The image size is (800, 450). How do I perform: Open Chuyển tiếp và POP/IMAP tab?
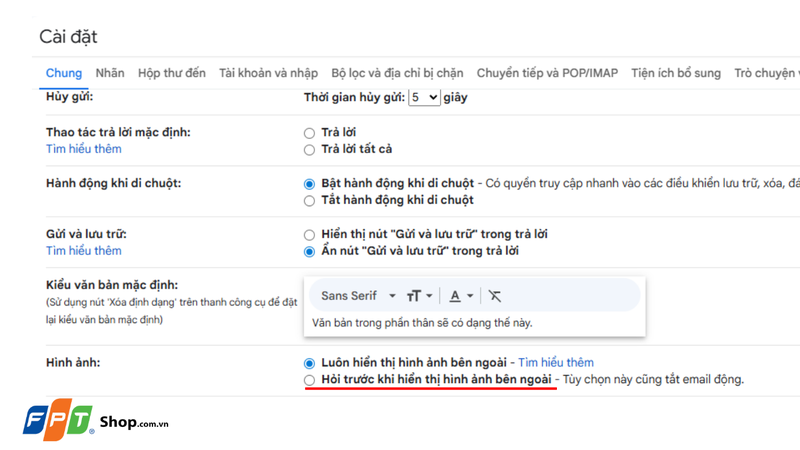(x=547, y=73)
